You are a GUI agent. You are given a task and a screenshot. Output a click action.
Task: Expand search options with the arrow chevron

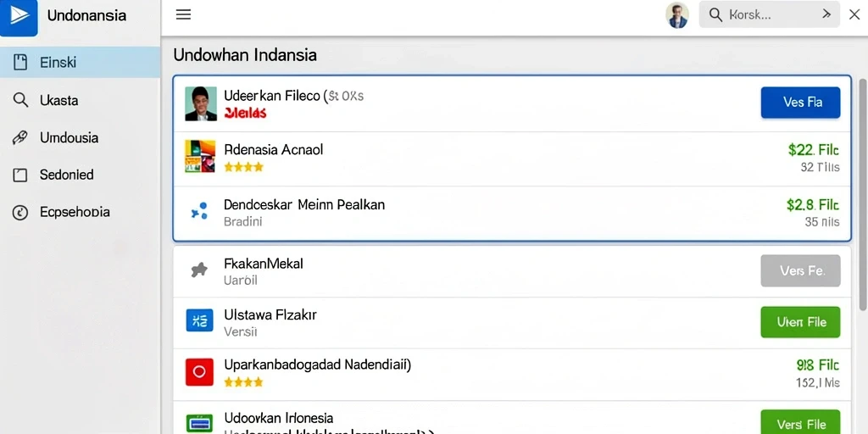[826, 14]
